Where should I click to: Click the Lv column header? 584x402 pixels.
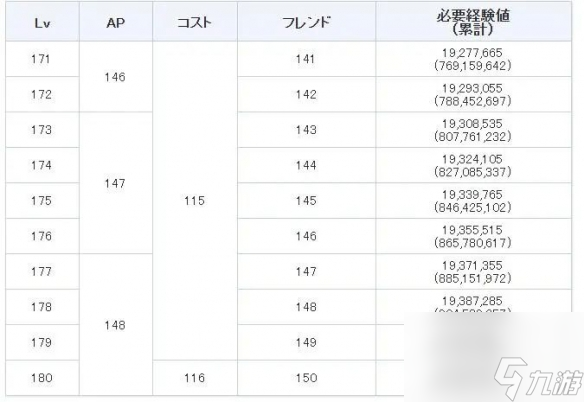(x=42, y=22)
